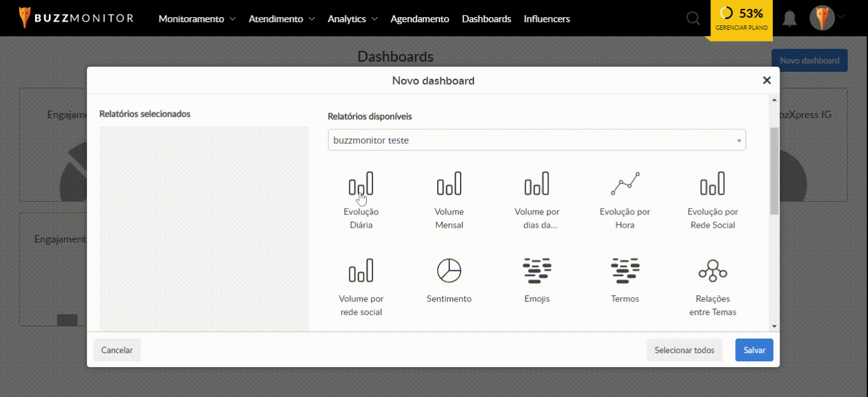Select the Volume por rede social report
This screenshot has height=397, width=868.
(x=361, y=271)
